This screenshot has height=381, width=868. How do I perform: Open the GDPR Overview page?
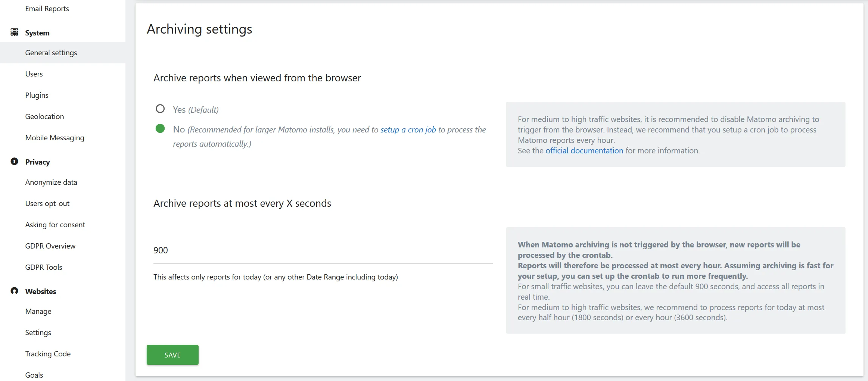(x=50, y=246)
